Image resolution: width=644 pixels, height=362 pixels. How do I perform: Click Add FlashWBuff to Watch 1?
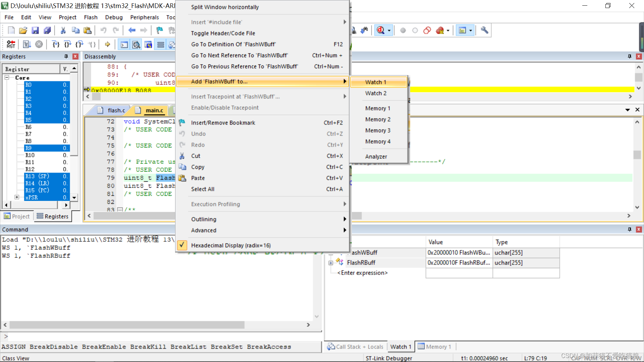pos(376,82)
